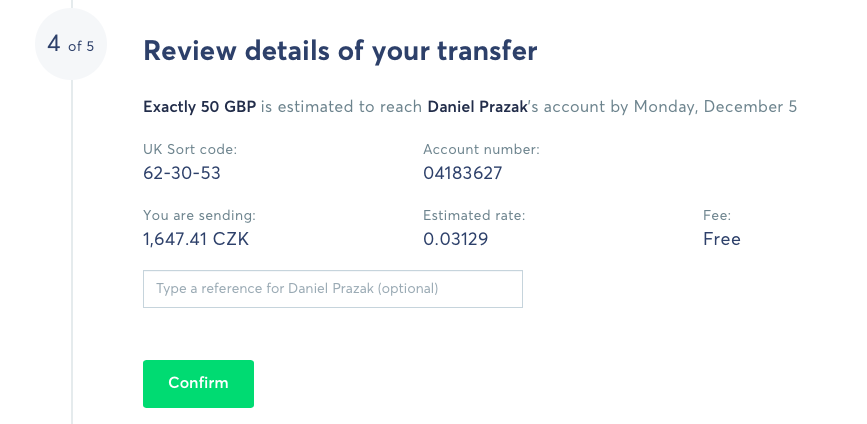Select the sort code value 62-30-53
This screenshot has width=867, height=424.
coord(182,173)
